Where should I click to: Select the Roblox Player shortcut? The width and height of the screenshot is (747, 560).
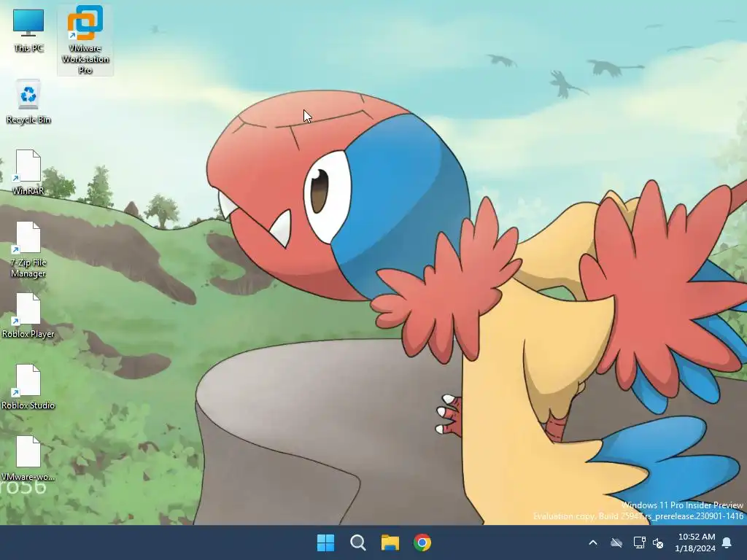[28, 315]
